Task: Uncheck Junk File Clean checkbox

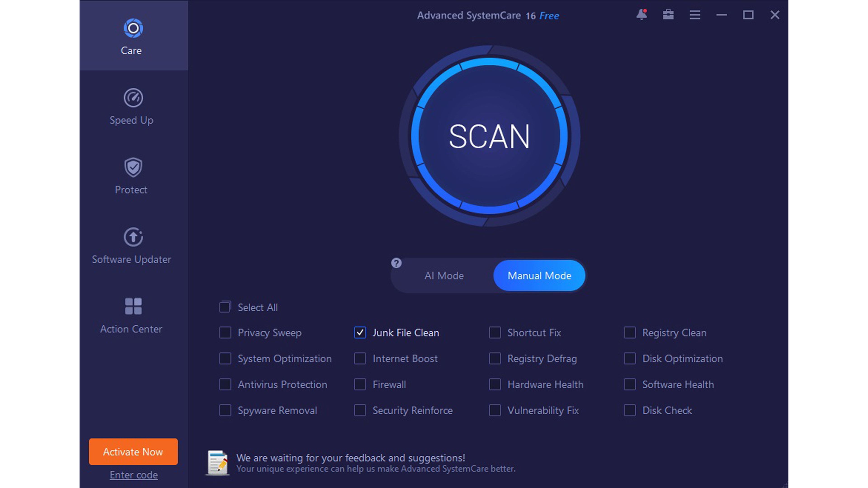Action: (x=360, y=333)
